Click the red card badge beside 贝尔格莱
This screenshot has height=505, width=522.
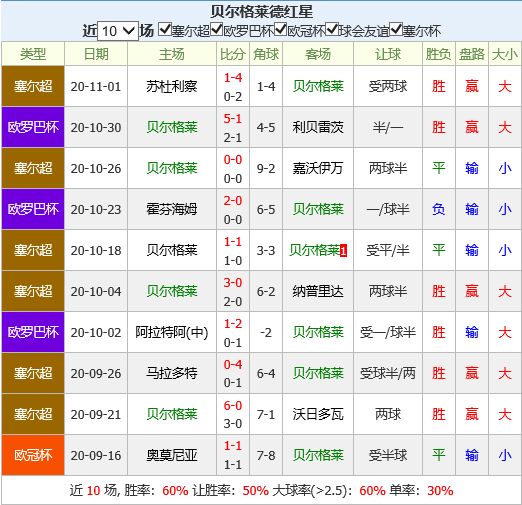(343, 251)
